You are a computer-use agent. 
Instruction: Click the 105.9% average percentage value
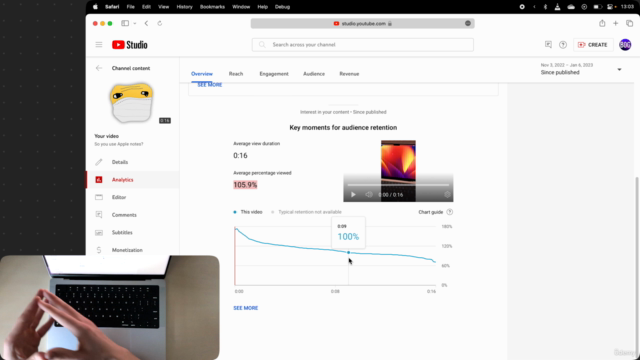coord(245,185)
